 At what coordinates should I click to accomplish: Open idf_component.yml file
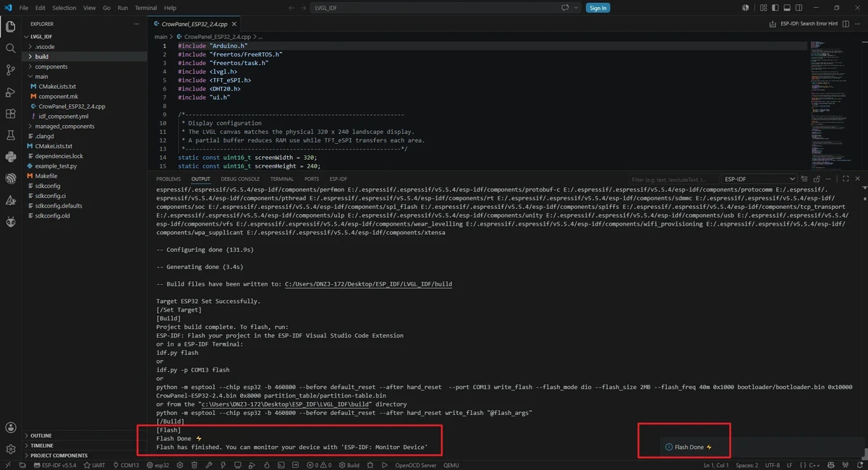64,116
